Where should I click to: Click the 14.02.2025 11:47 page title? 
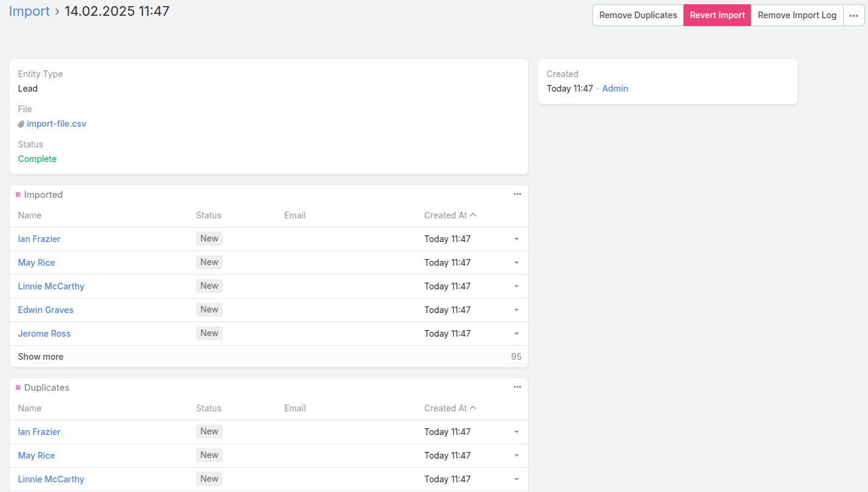tap(117, 11)
